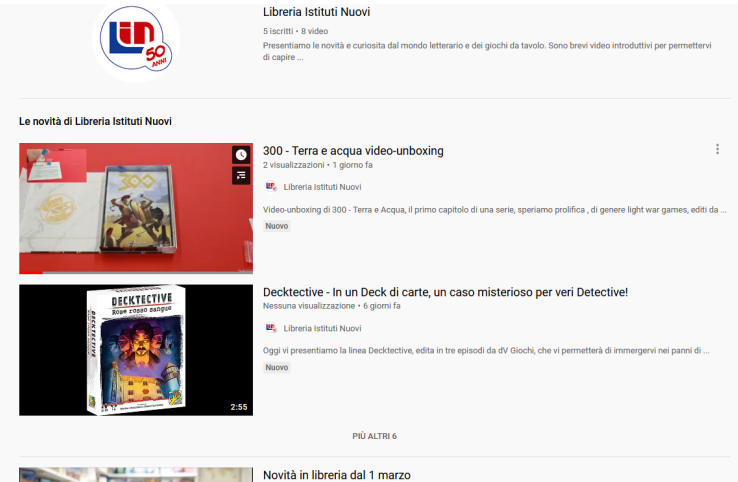Select the 2:55 duration label

[239, 407]
